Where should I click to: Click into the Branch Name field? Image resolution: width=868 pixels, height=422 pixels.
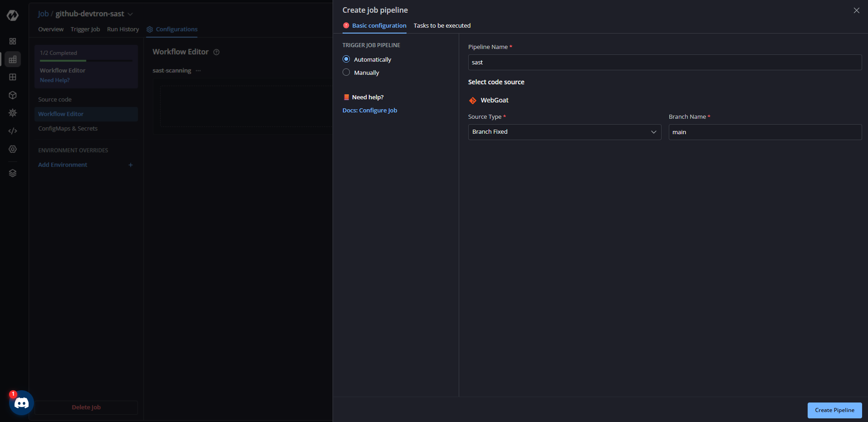pyautogui.click(x=765, y=132)
